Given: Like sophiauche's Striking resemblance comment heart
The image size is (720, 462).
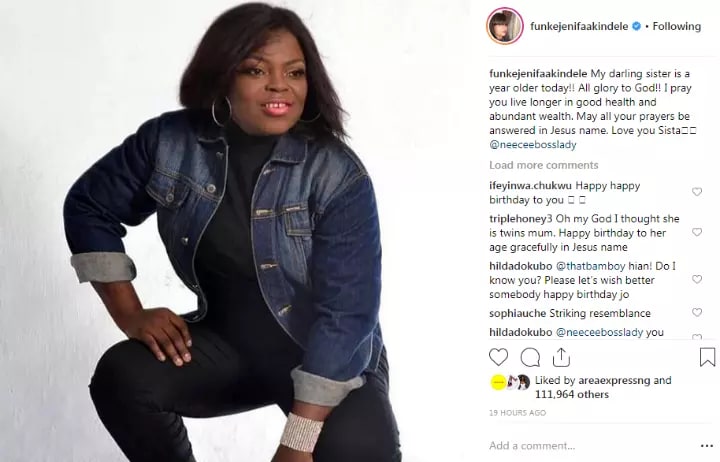Looking at the screenshot, I should click(x=697, y=313).
